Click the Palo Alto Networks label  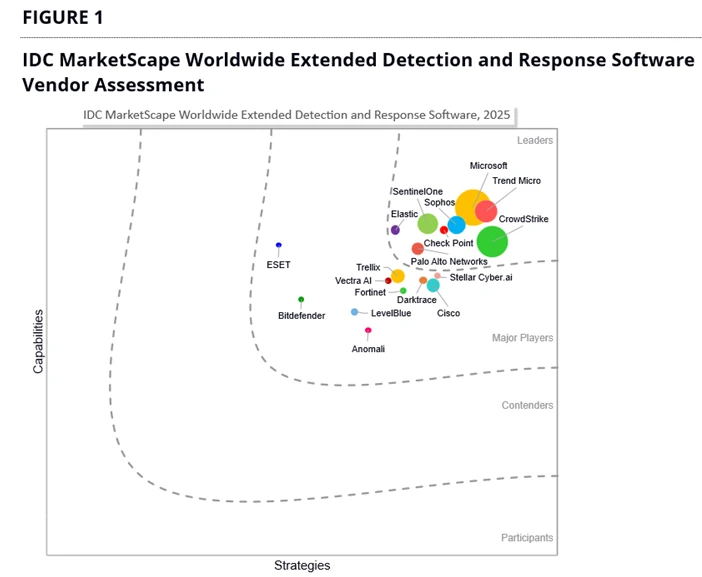[449, 262]
